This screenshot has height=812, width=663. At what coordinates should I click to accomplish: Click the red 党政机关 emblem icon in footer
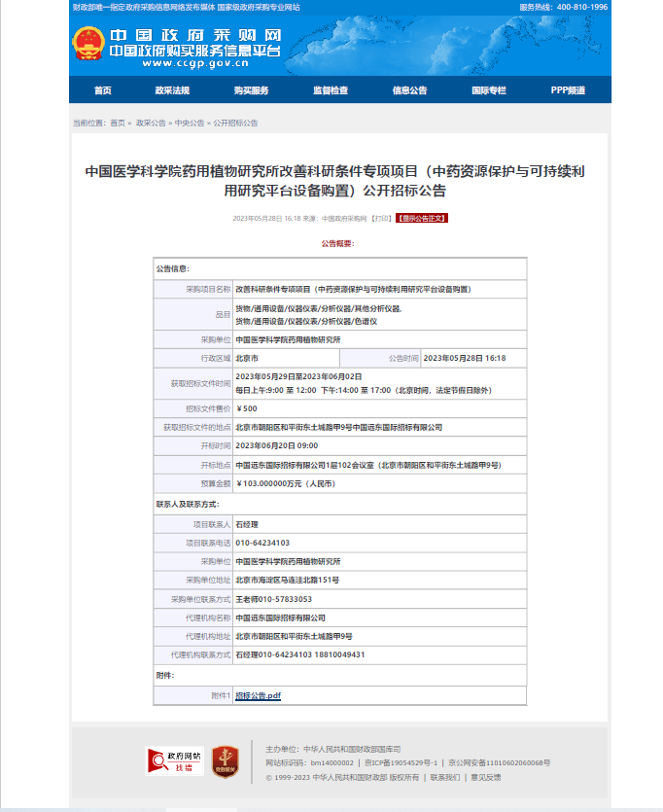pyautogui.click(x=226, y=761)
